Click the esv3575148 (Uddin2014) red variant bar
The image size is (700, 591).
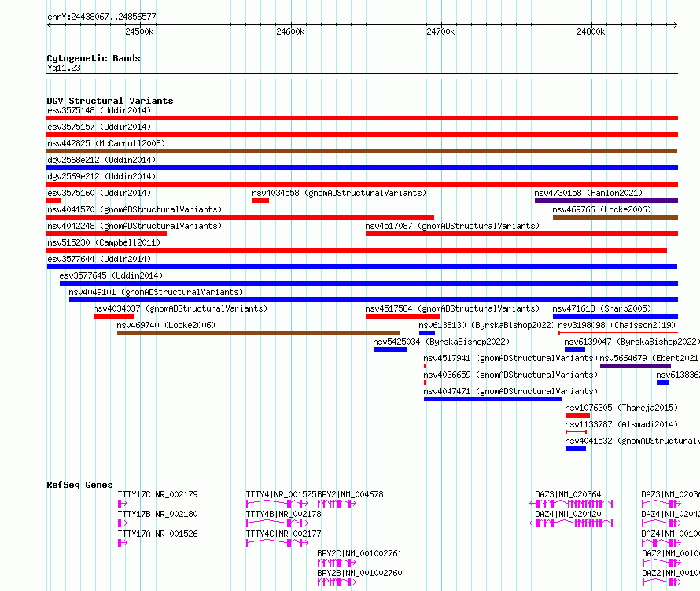pyautogui.click(x=362, y=118)
